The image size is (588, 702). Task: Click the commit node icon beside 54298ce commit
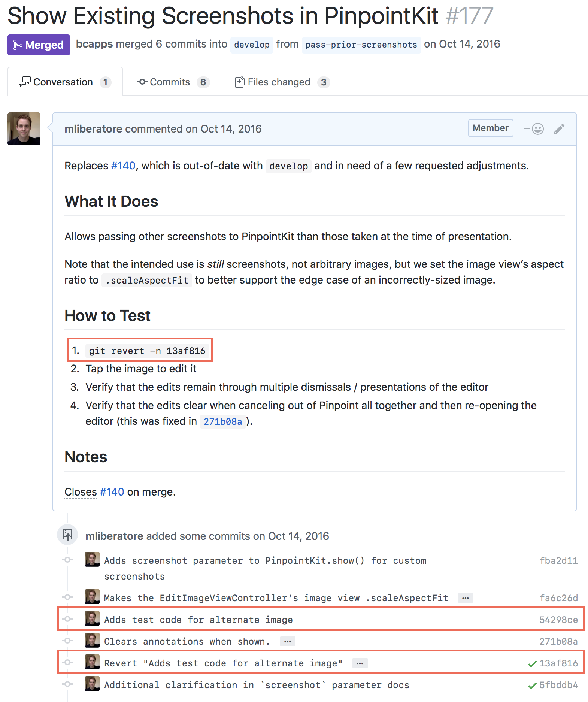pyautogui.click(x=67, y=619)
